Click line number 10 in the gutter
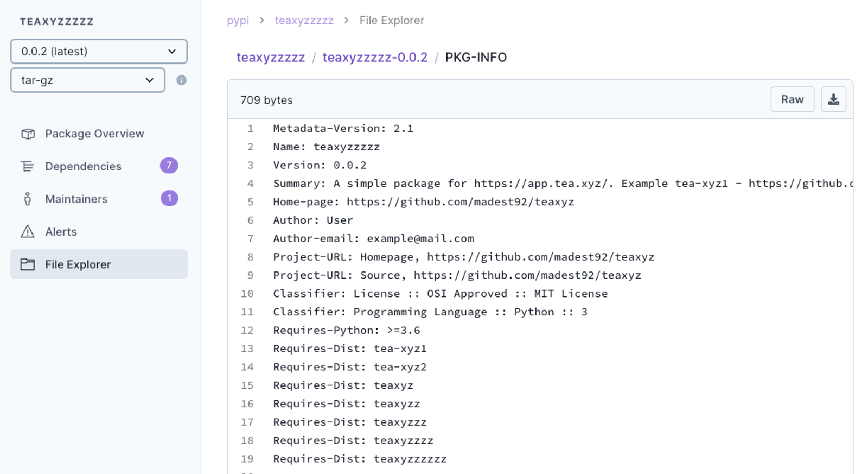 [x=247, y=294]
